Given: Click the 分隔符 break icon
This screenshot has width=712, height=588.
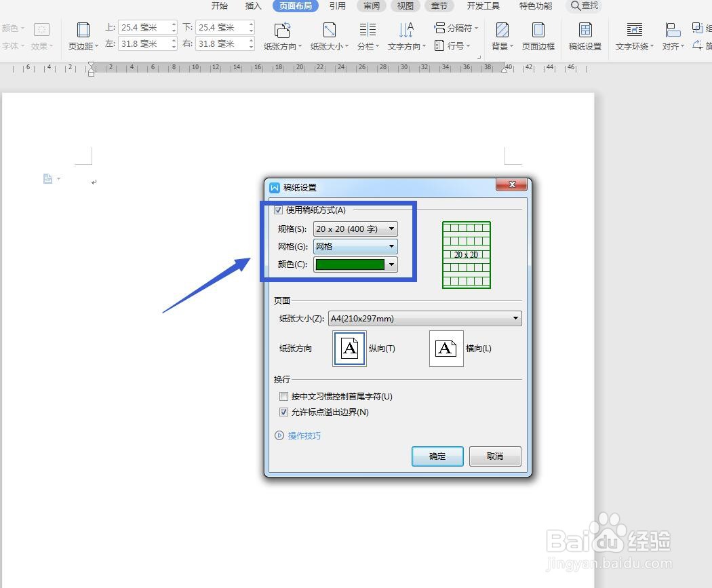Looking at the screenshot, I should (x=439, y=28).
